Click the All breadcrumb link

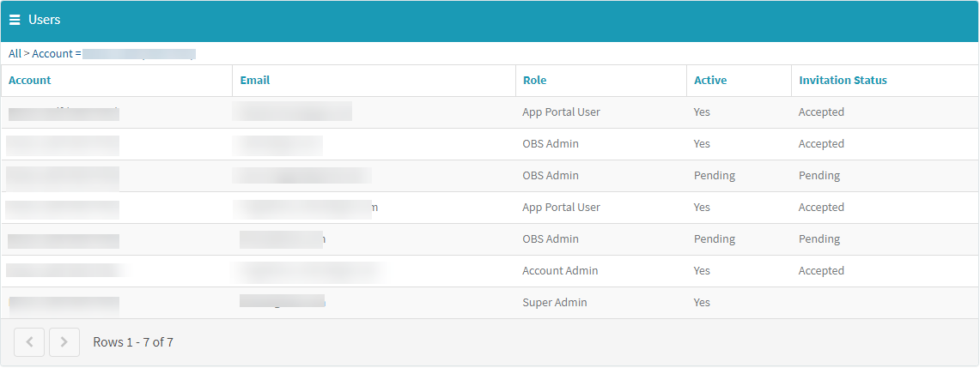point(15,53)
